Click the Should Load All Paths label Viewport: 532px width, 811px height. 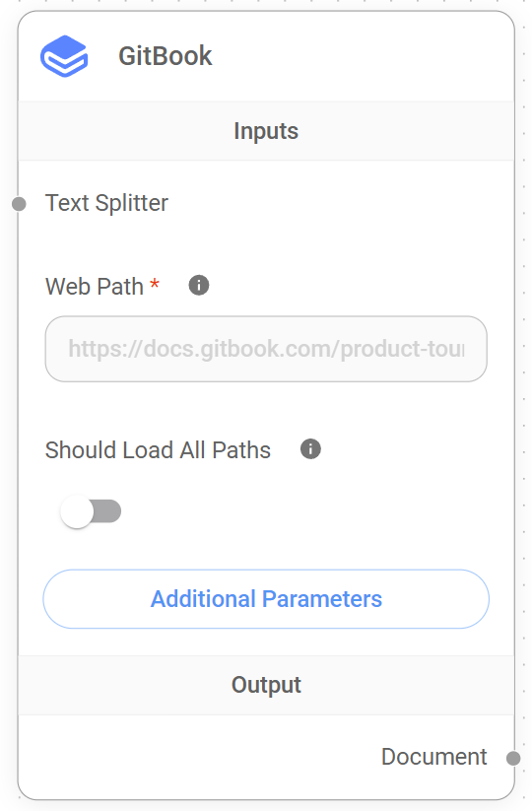click(158, 450)
